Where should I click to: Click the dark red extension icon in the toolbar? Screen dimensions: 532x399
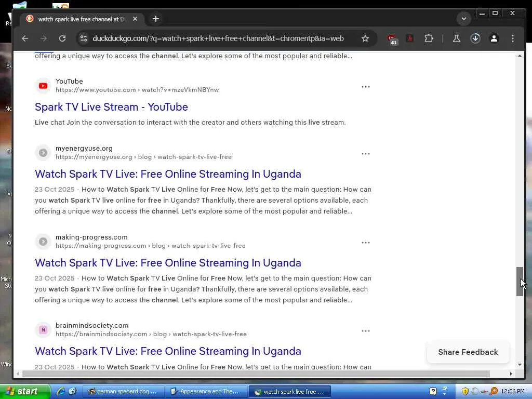point(410,38)
